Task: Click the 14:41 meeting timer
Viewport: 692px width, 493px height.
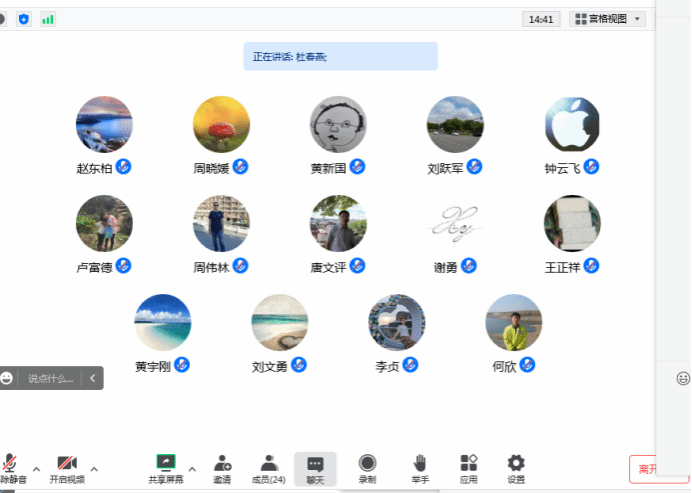Action: point(541,19)
